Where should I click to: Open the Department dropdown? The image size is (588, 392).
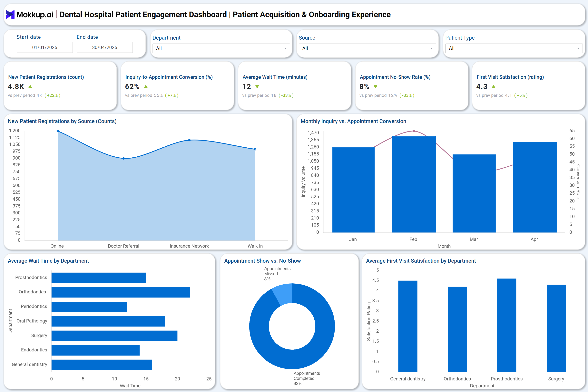pos(221,48)
